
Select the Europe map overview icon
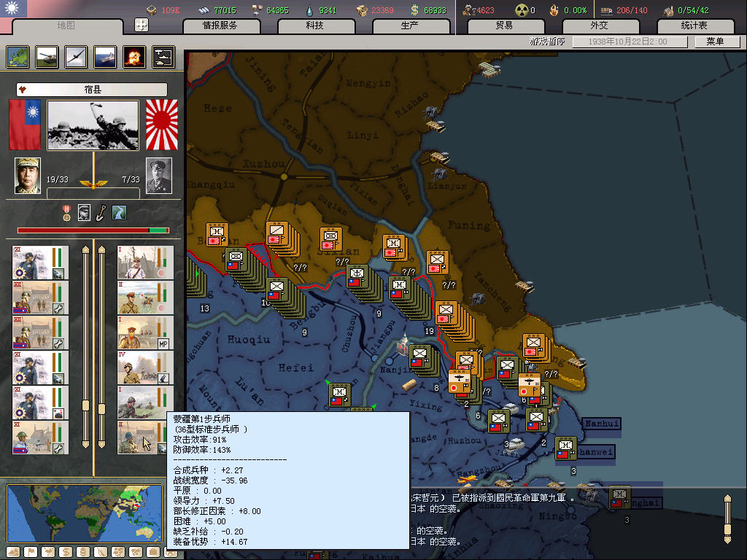coord(18,57)
